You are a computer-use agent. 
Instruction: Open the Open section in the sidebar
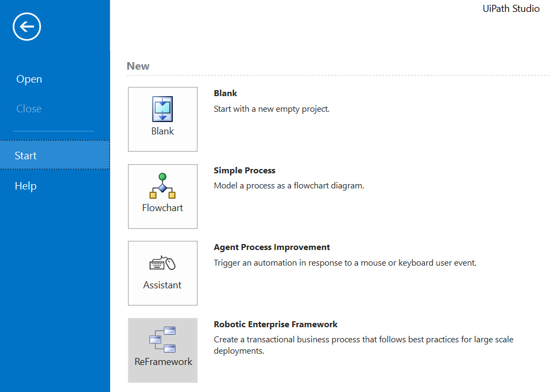pos(29,79)
